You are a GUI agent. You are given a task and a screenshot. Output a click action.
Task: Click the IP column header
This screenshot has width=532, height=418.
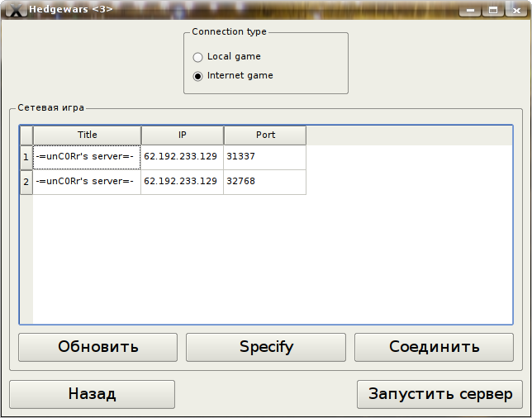pyautogui.click(x=182, y=135)
